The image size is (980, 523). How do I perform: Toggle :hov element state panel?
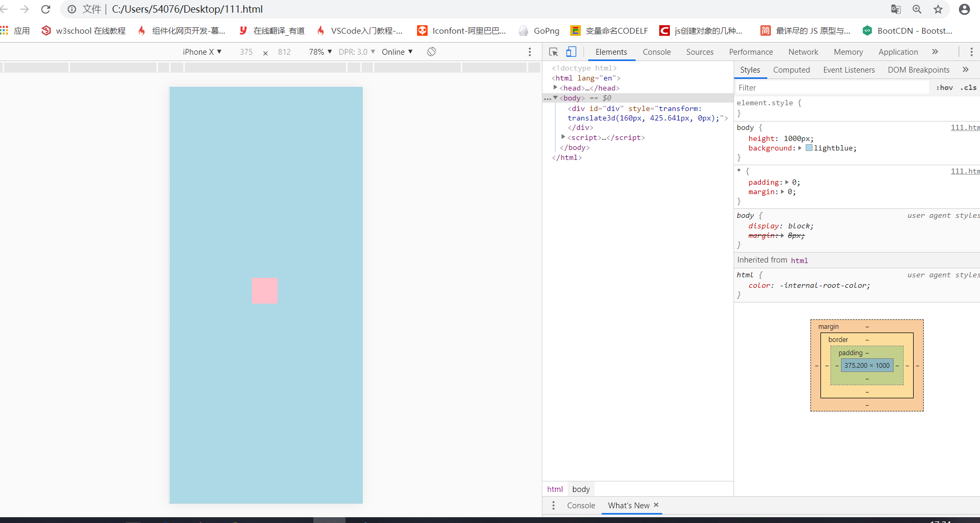click(x=945, y=88)
